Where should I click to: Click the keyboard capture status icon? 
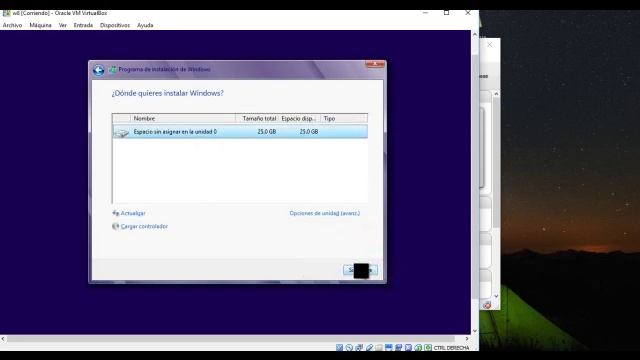(428, 347)
